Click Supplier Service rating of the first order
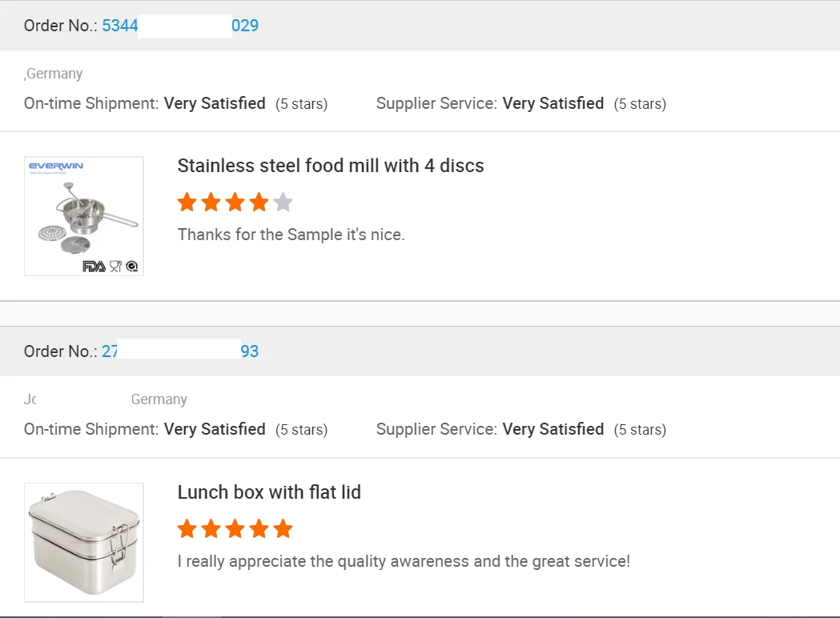This screenshot has height=618, width=840. pos(553,103)
